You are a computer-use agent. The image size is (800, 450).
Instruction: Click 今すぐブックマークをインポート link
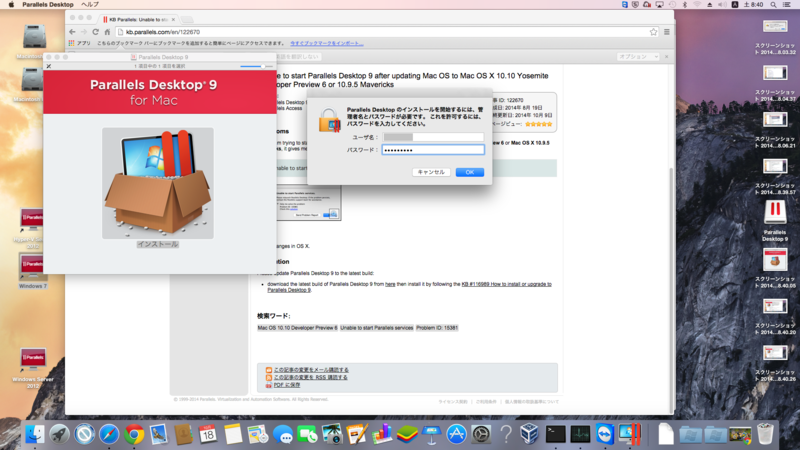[x=327, y=43]
